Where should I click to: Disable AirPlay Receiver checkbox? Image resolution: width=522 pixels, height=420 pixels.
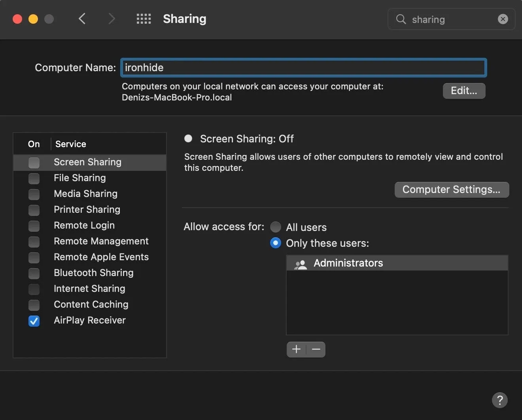pos(34,321)
